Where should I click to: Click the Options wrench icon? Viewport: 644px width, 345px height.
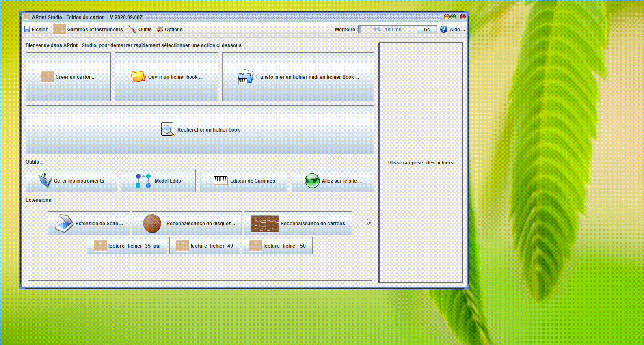[x=160, y=29]
